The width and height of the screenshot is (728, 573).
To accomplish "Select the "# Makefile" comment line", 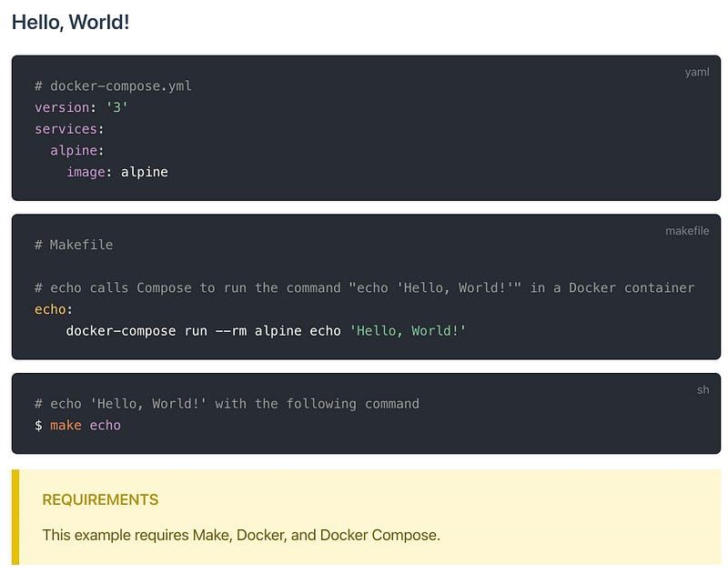I will (x=74, y=245).
